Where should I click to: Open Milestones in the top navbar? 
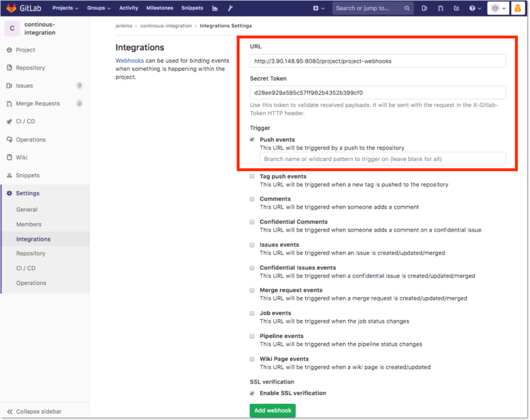[x=159, y=8]
